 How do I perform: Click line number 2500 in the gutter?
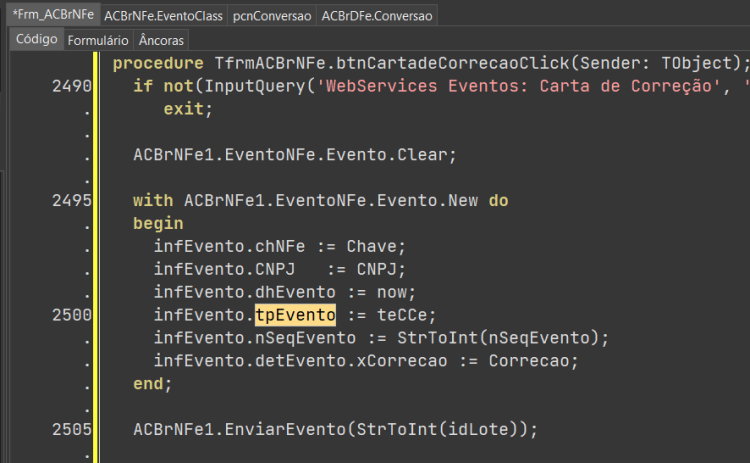coord(72,315)
